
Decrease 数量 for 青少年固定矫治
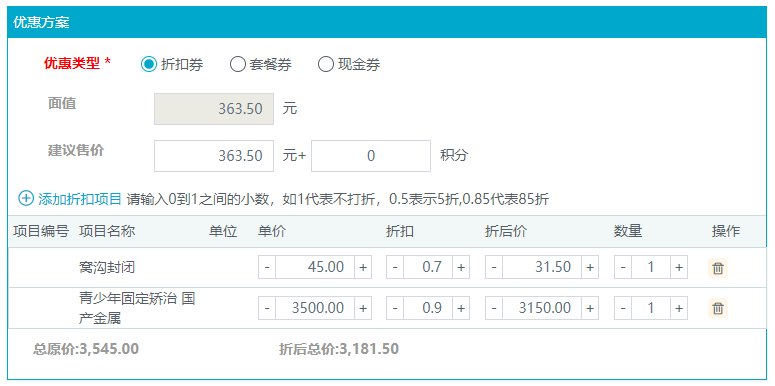pyautogui.click(x=623, y=308)
